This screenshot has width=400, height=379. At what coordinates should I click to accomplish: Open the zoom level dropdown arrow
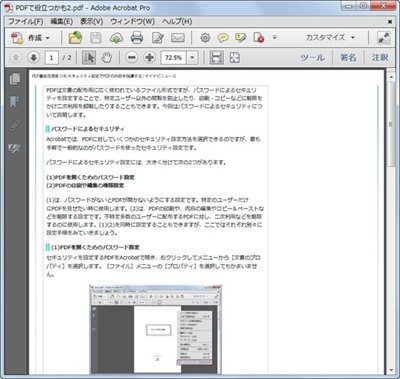[192, 58]
